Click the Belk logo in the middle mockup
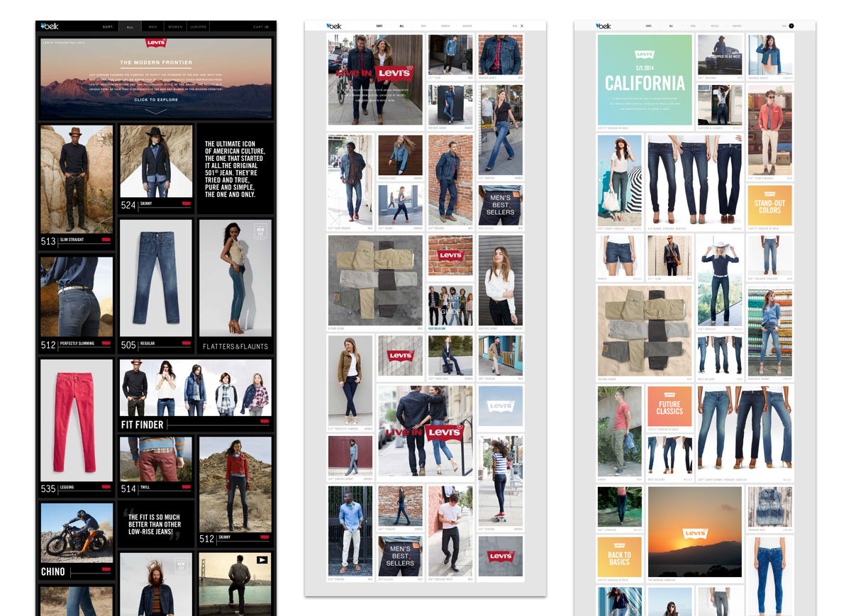Viewport: 851px width, 616px height. point(333,26)
